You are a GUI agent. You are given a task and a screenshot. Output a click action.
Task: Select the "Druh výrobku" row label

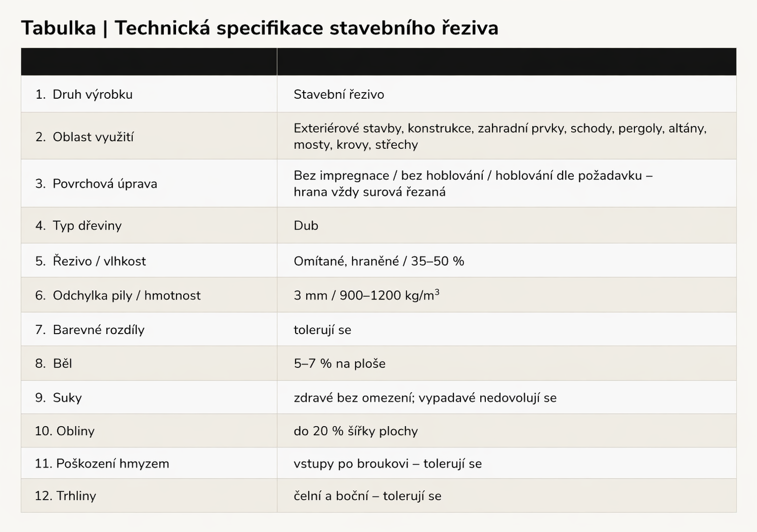[92, 95]
